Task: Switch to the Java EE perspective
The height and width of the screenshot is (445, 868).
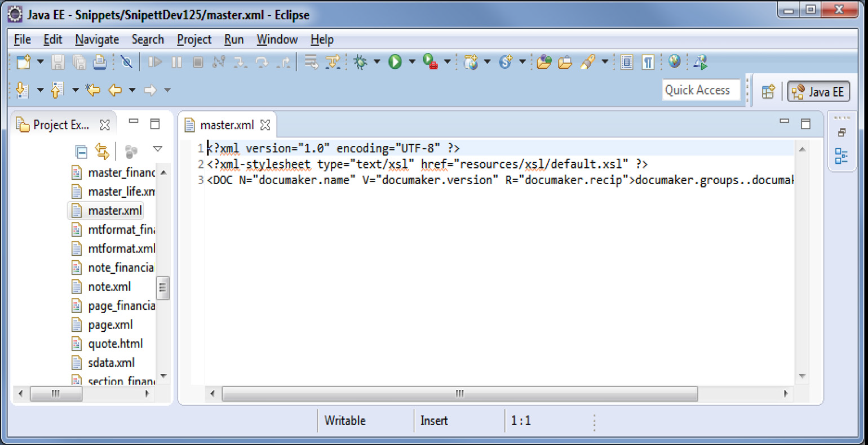Action: (x=818, y=91)
